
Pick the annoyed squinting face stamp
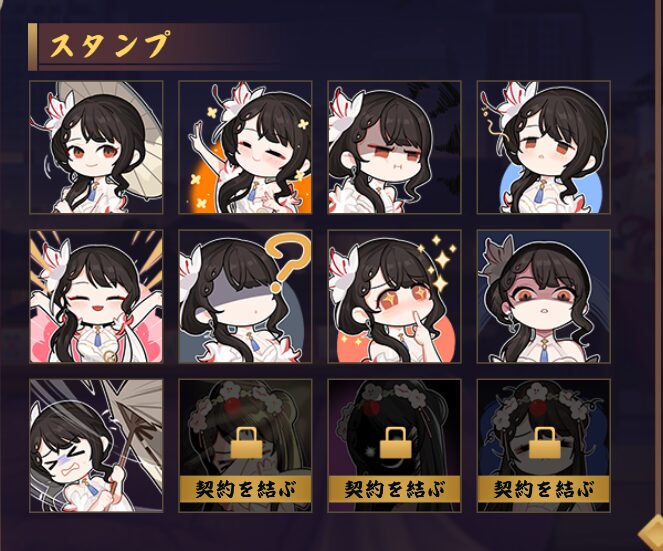[x=395, y=147]
